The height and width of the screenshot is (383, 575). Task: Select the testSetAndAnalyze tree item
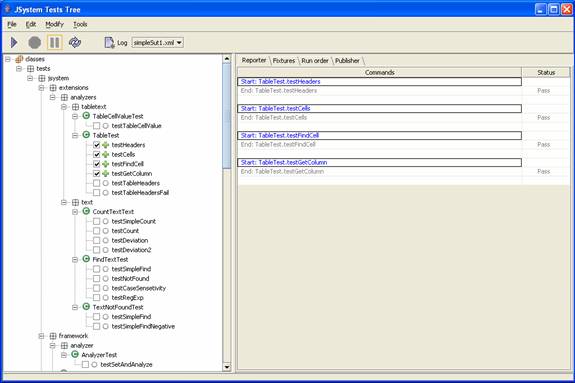126,364
